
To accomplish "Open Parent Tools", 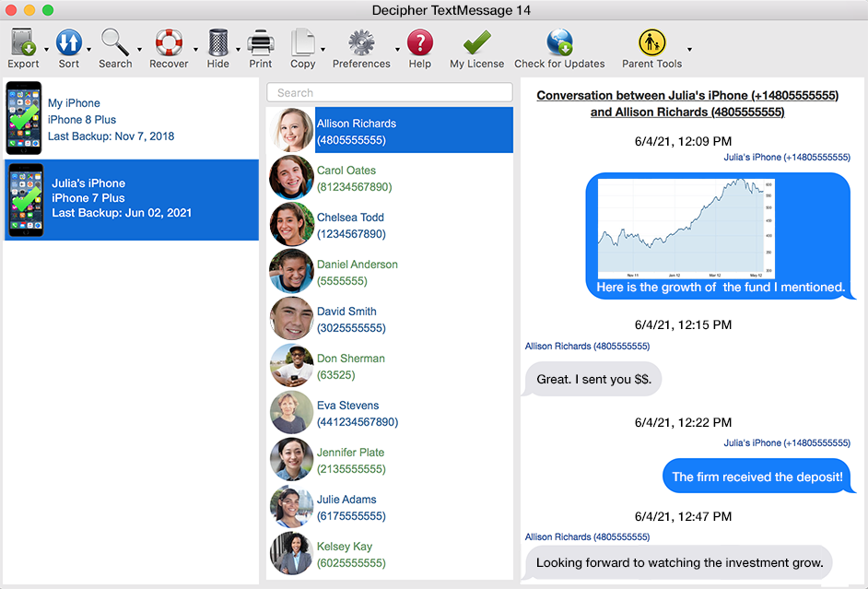I will click(651, 41).
